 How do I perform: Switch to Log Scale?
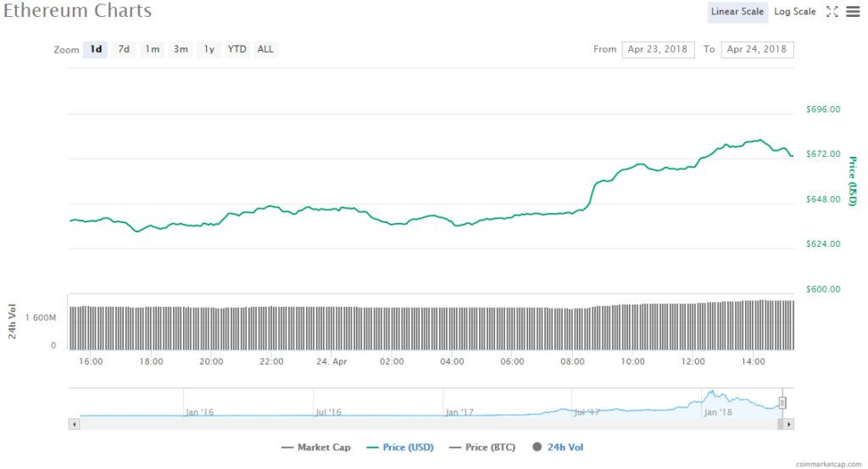tap(795, 12)
